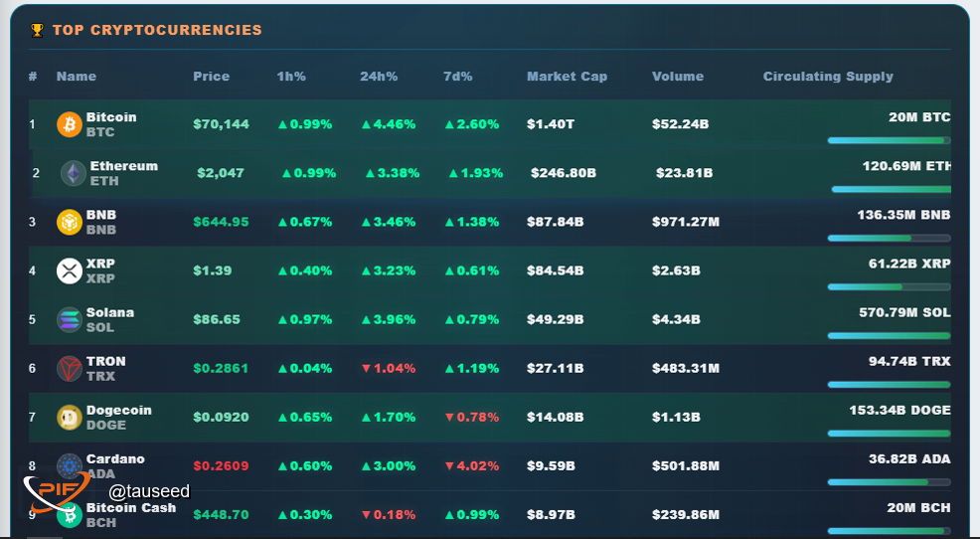Click BNB volume $971.27M
Viewport: 980px width, 539px height.
tap(686, 222)
